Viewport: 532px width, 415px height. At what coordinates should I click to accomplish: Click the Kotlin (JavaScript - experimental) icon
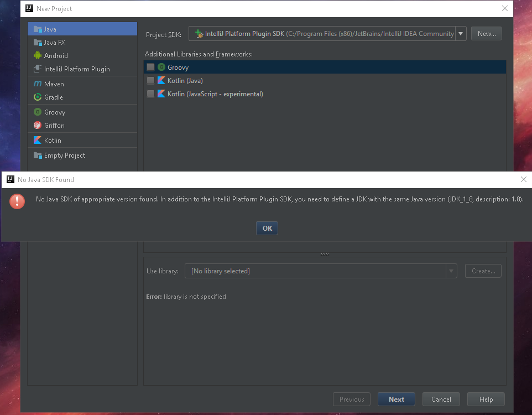pyautogui.click(x=161, y=94)
